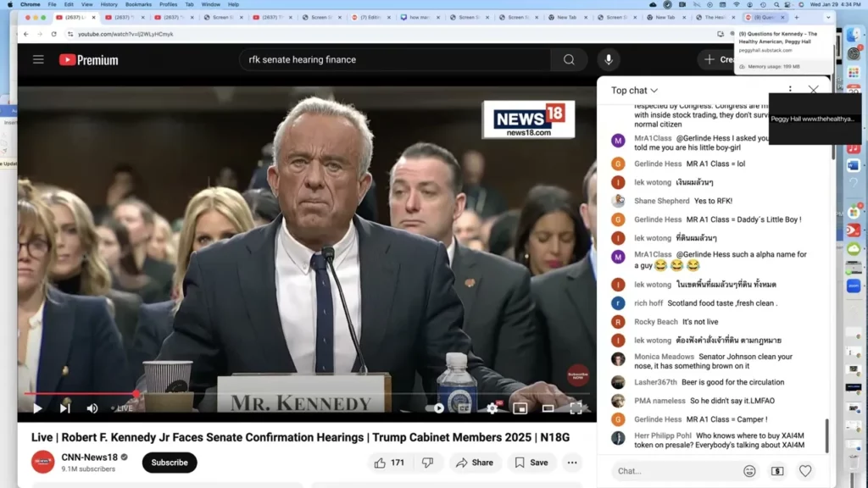Click the search magnifier button

569,59
